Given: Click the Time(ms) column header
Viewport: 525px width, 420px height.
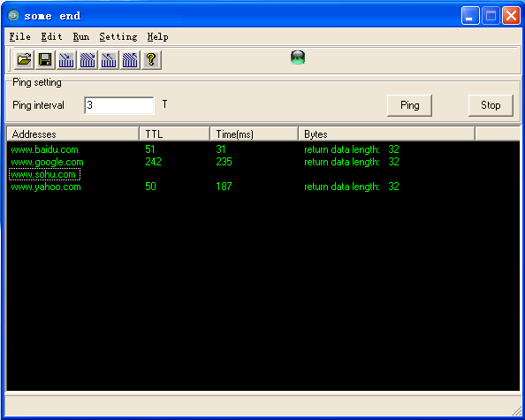Looking at the screenshot, I should pyautogui.click(x=254, y=134).
